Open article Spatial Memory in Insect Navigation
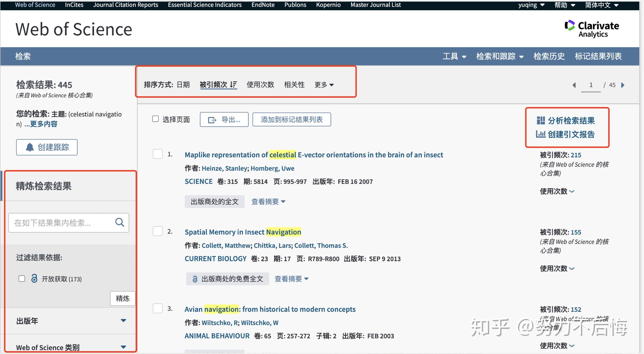Viewport: 644px width, 354px height. 243,232
